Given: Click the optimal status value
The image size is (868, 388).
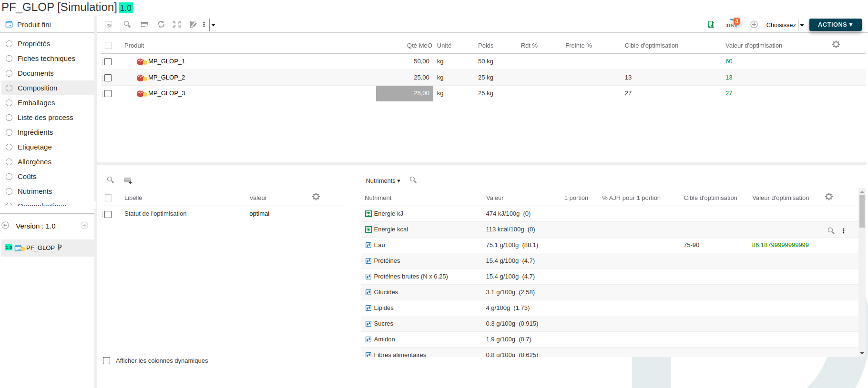Looking at the screenshot, I should pyautogui.click(x=259, y=213).
